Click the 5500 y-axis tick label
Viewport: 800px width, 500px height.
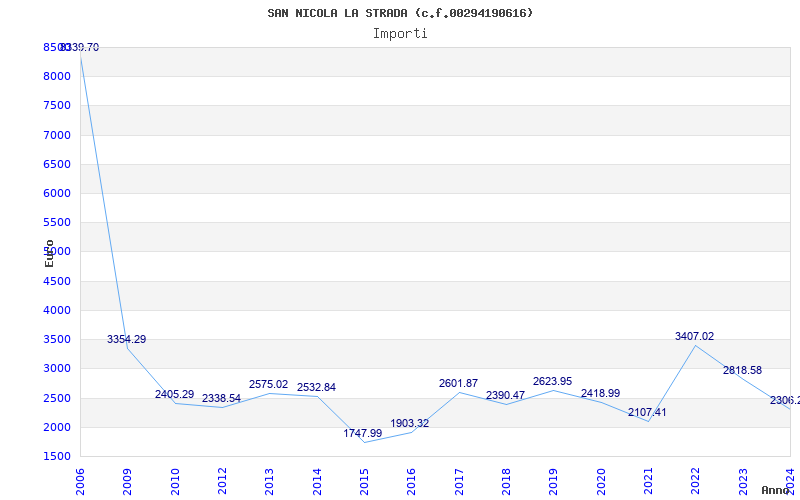(x=57, y=222)
